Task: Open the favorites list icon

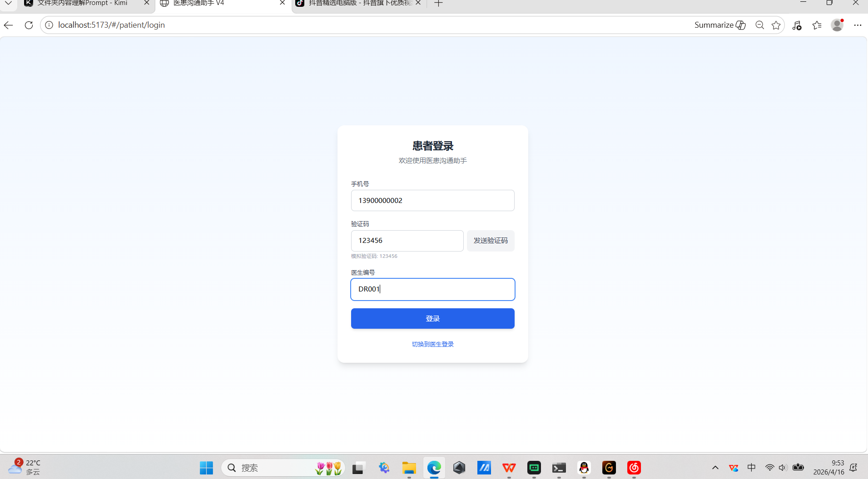Action: tap(817, 25)
